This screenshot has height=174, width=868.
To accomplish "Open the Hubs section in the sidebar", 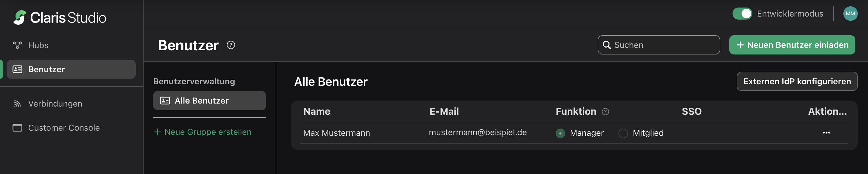I will [x=38, y=45].
